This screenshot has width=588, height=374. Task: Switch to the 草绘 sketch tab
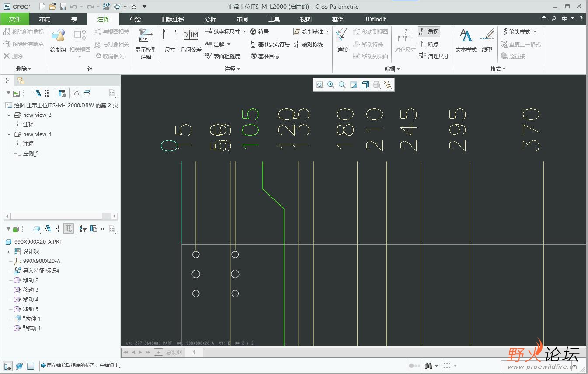[x=135, y=19]
